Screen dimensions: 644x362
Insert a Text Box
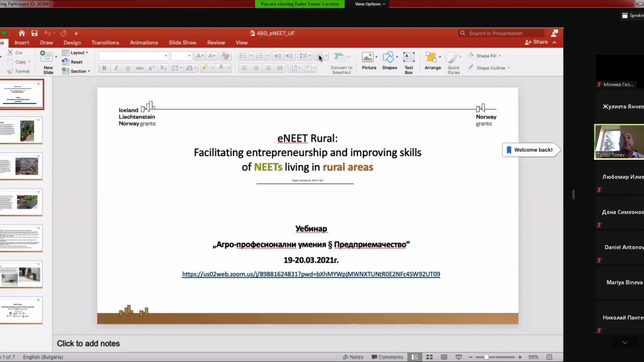click(409, 63)
